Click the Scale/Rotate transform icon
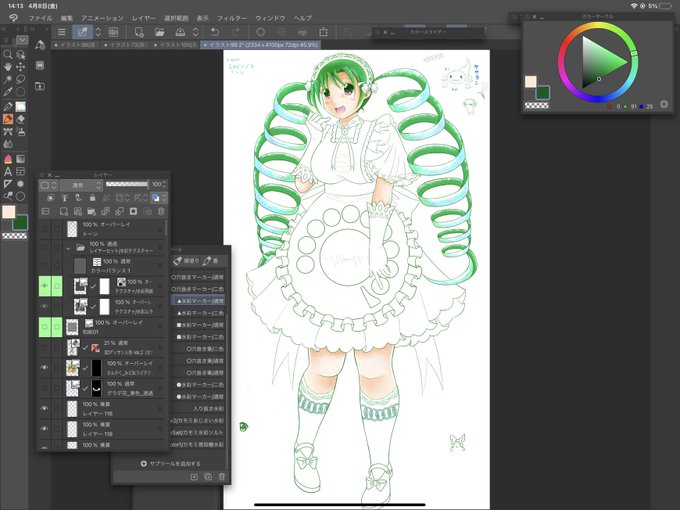 click(323, 32)
